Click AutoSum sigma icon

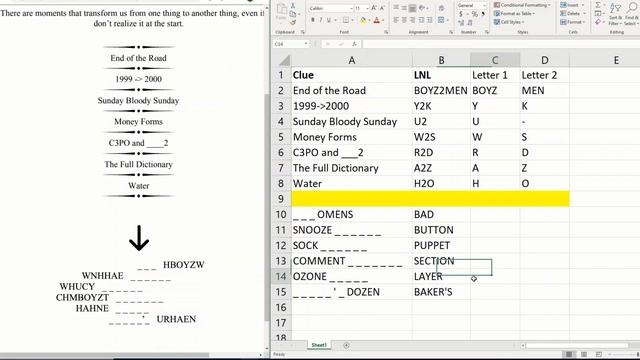point(598,5)
